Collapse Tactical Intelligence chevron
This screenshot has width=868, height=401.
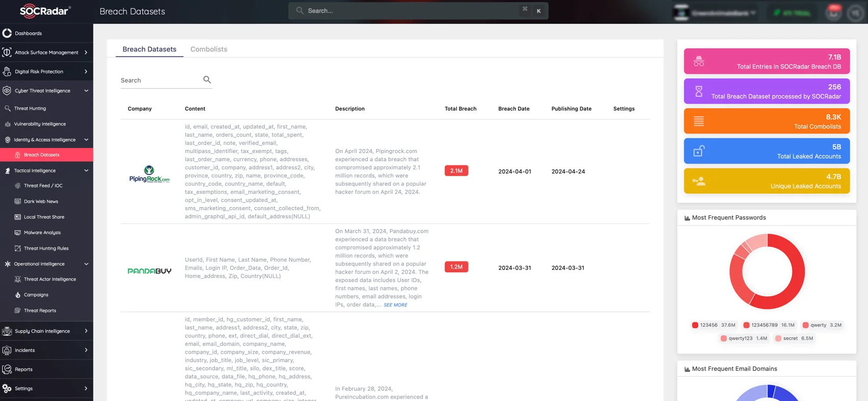(86, 170)
